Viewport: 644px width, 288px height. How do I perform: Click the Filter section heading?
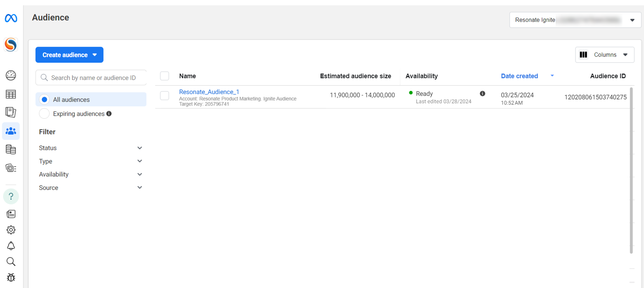pos(47,132)
